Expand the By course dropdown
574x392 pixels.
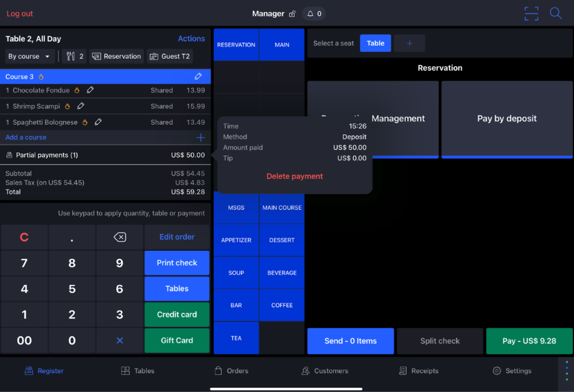(x=29, y=57)
